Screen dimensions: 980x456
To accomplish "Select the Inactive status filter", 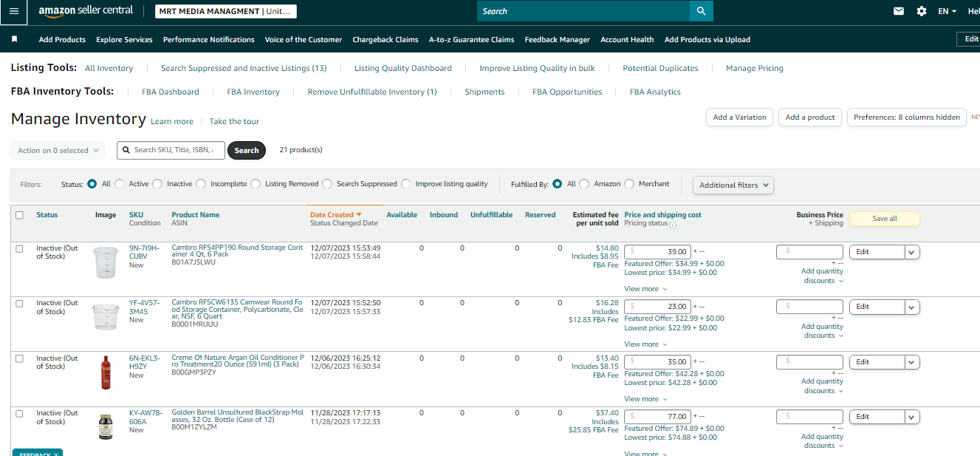I will click(x=157, y=184).
